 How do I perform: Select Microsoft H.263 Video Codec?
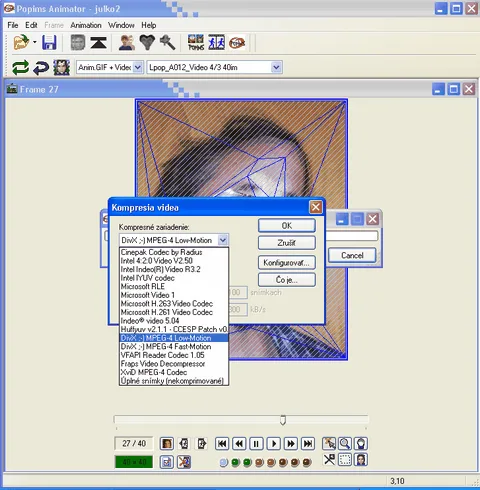(174, 304)
